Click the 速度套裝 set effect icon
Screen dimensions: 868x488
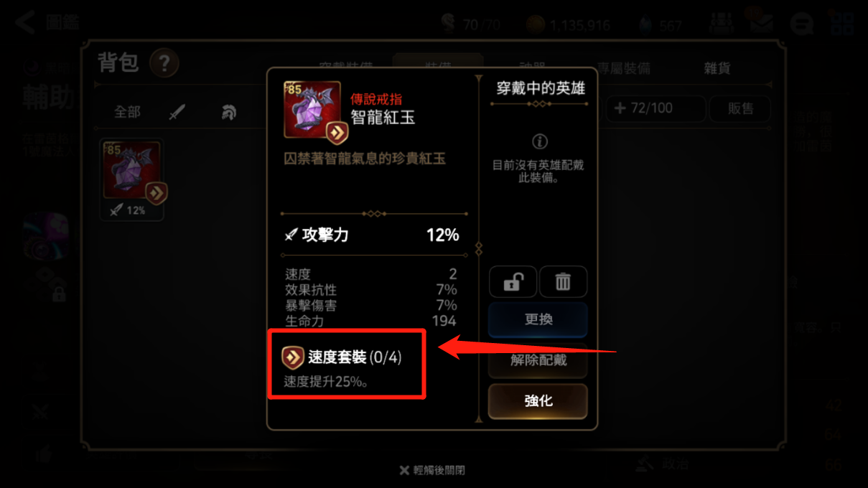point(292,357)
